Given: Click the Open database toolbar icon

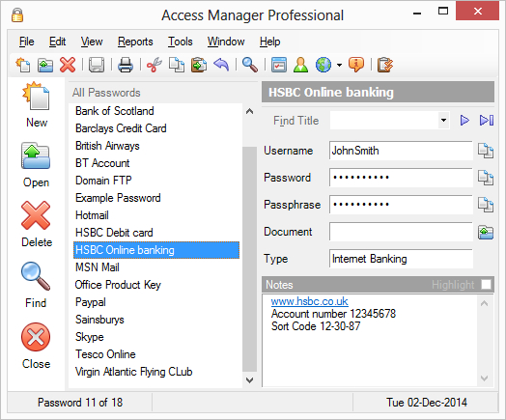Looking at the screenshot, I should [x=45, y=65].
